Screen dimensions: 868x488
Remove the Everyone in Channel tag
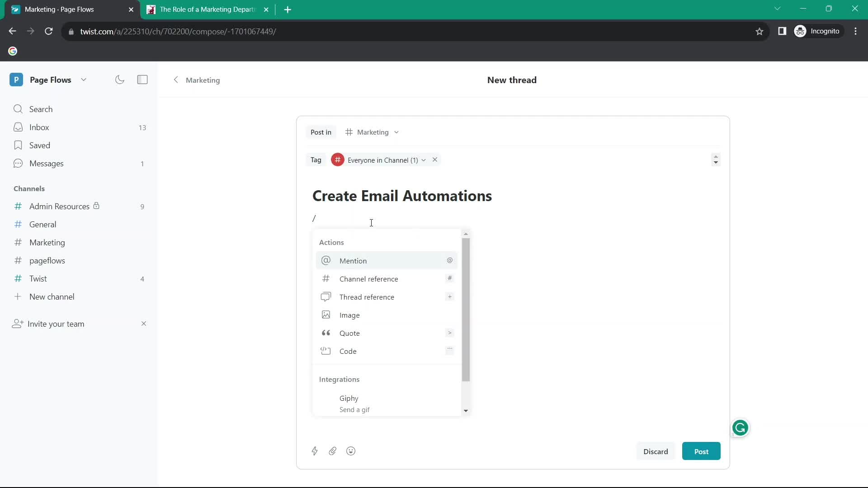click(x=434, y=160)
